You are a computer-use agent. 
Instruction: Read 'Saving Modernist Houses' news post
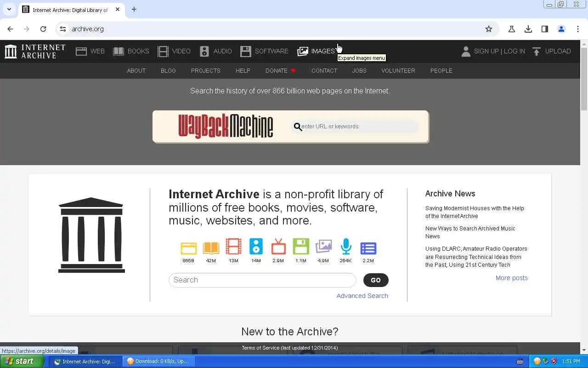[475, 212]
